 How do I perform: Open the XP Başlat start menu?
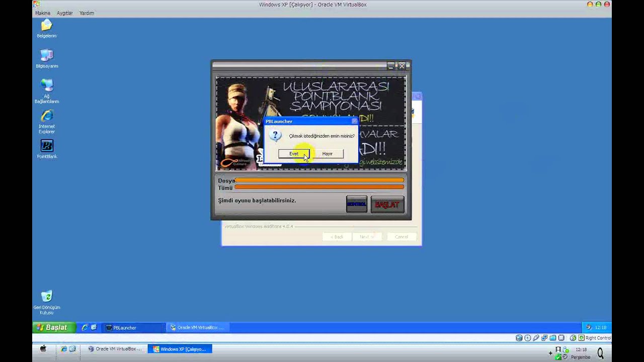[x=54, y=327]
